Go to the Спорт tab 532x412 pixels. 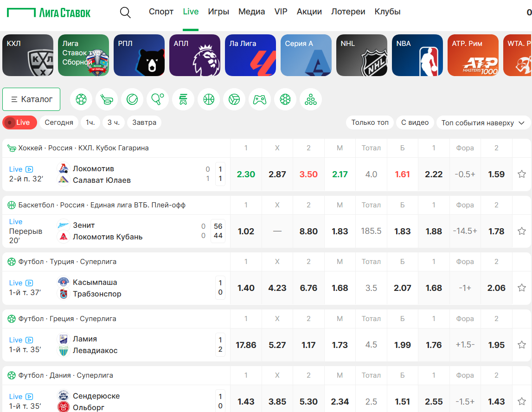click(x=161, y=12)
